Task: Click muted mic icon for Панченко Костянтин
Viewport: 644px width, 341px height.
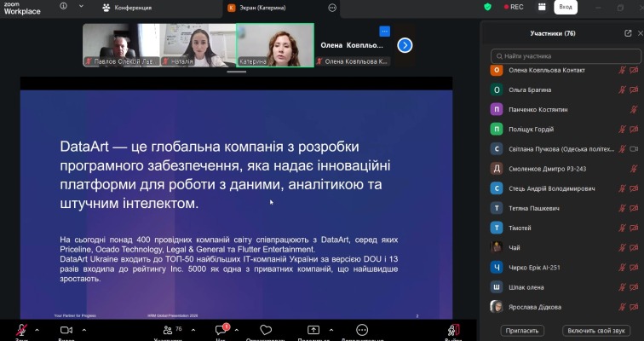Action: [x=634, y=109]
